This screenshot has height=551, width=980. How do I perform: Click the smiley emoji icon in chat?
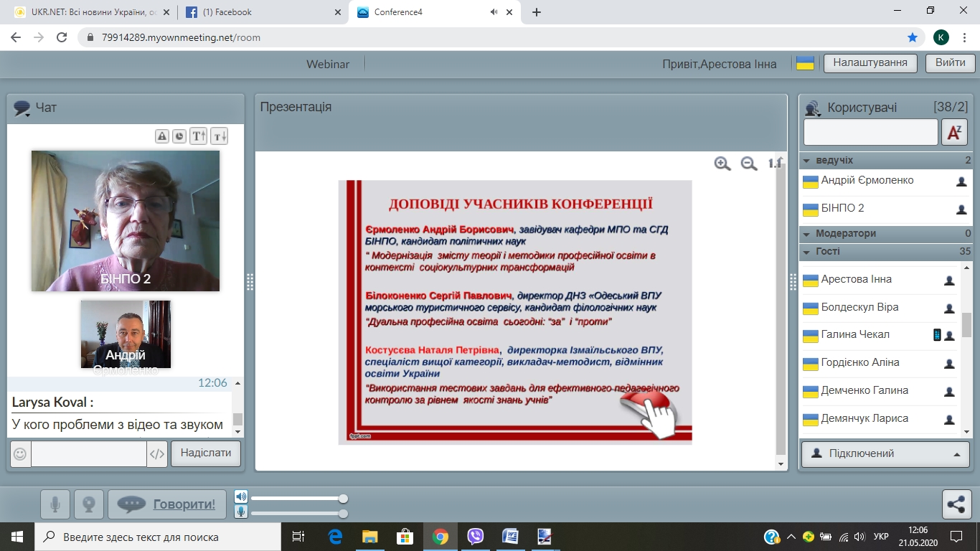pyautogui.click(x=21, y=453)
